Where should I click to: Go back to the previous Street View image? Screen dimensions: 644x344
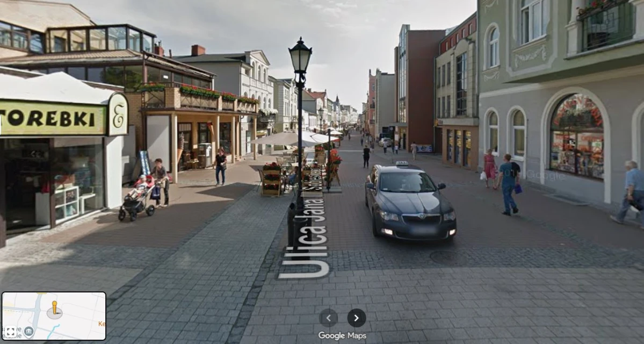click(329, 318)
